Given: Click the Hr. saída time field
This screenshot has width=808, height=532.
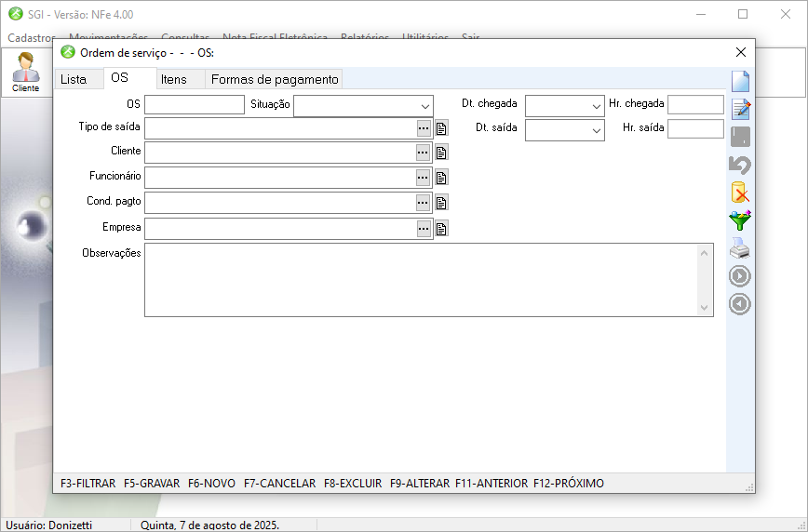Looking at the screenshot, I should coord(695,128).
